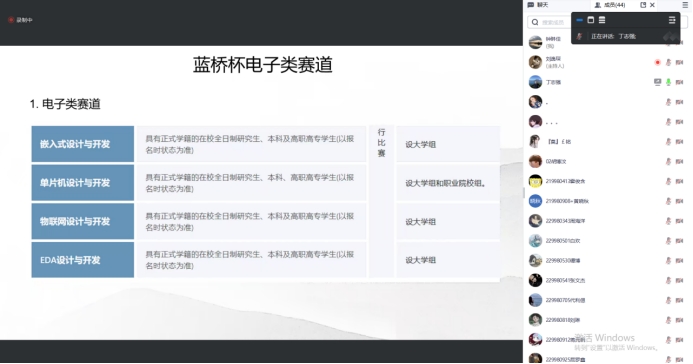Screen dimensions: 693x364
Task: Close the members panel with the X
Action: coord(652,5)
